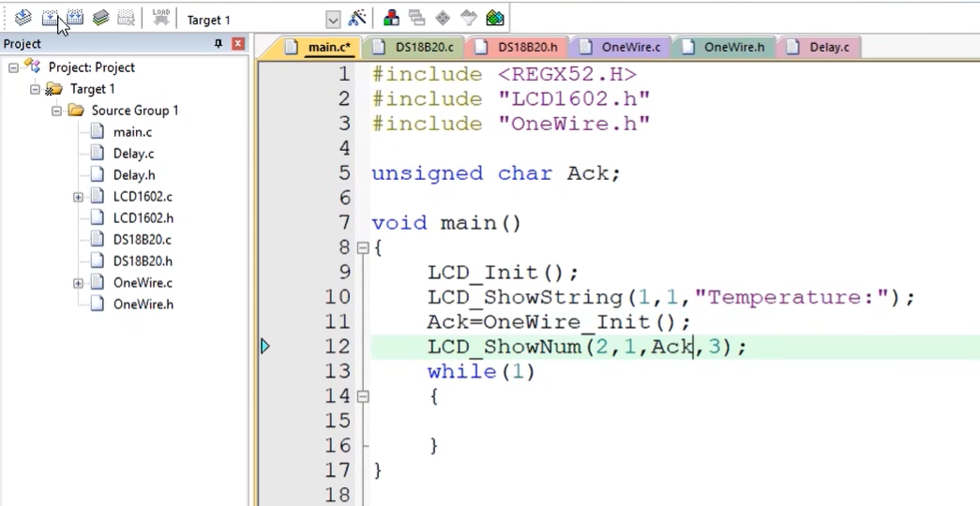Select Delay.h in the project tree

click(x=134, y=175)
